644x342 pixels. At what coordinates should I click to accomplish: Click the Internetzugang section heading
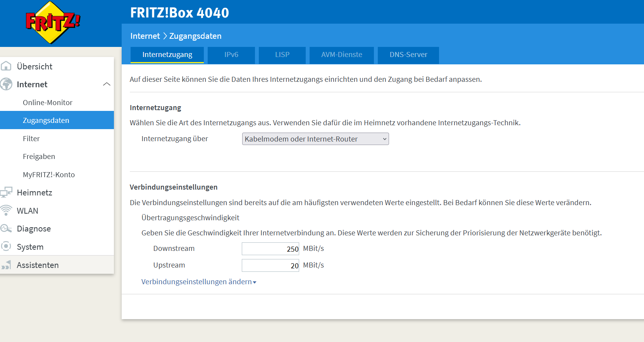155,108
